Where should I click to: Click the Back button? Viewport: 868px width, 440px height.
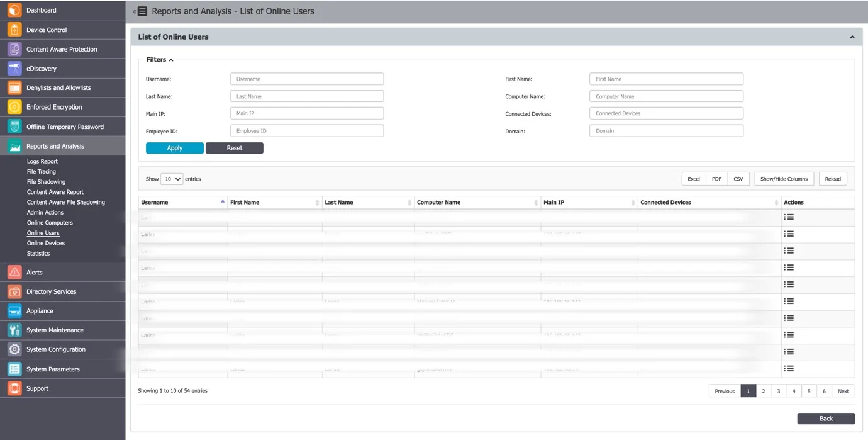(x=826, y=419)
